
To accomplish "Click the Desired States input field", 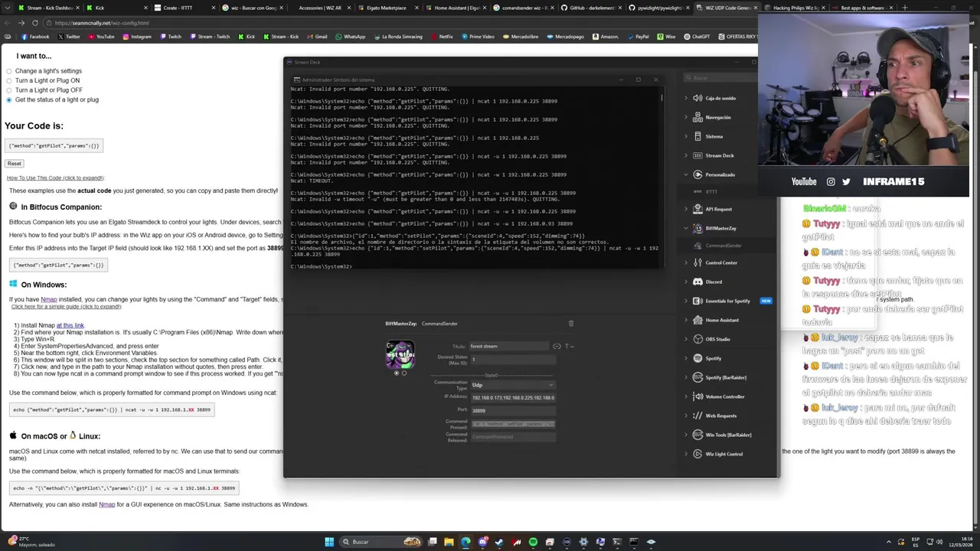I will point(512,359).
